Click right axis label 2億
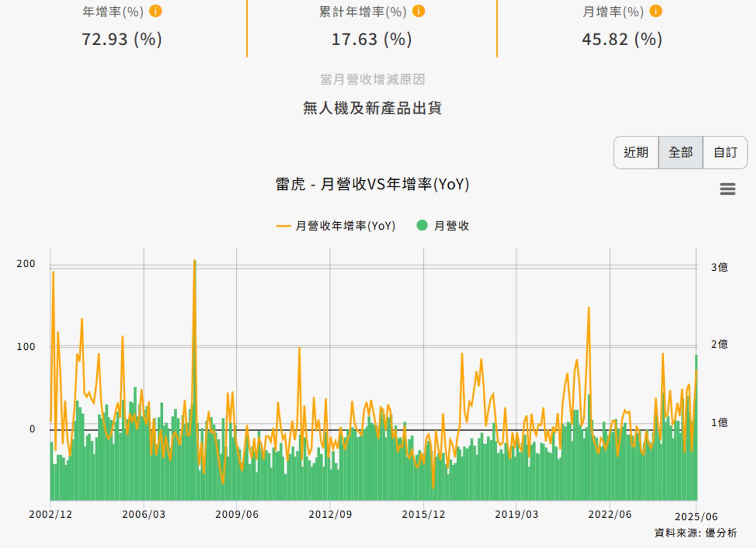The height and width of the screenshot is (548, 756). (x=719, y=344)
